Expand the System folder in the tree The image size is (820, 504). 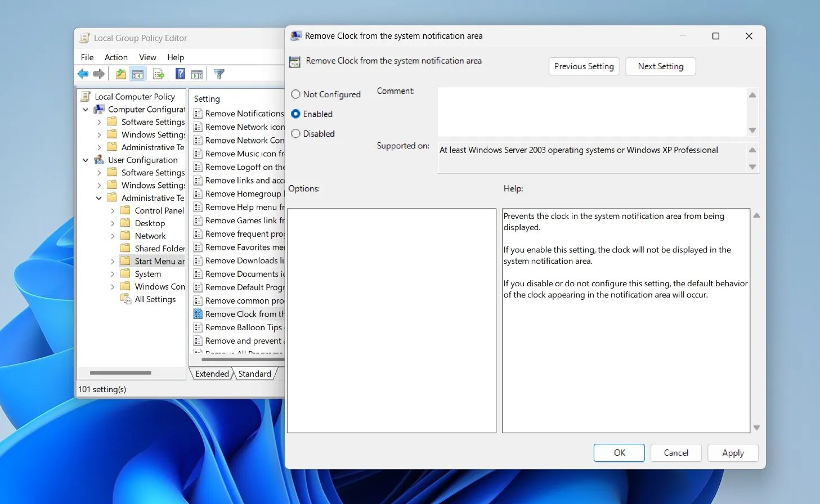click(x=113, y=273)
